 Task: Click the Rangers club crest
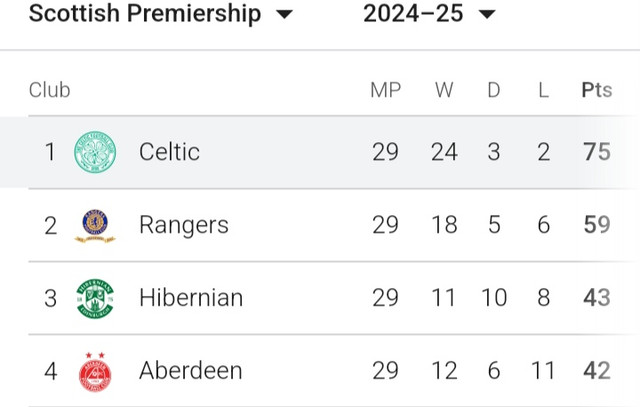(x=95, y=225)
